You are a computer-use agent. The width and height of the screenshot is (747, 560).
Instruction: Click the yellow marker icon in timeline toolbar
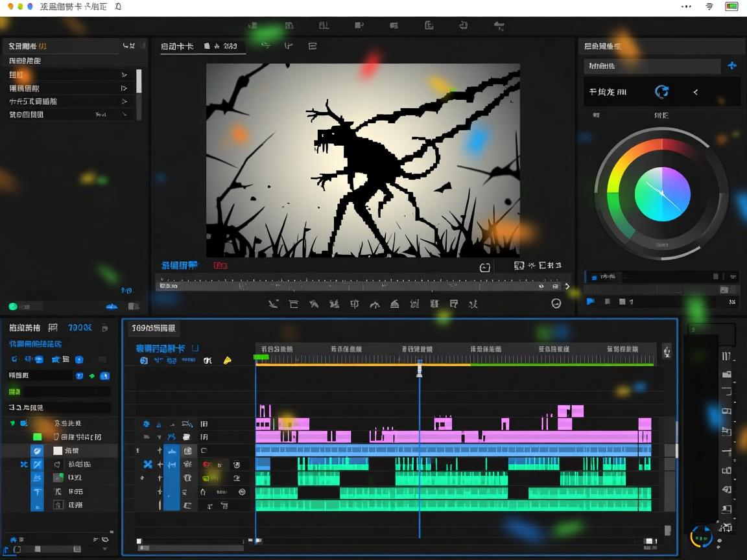228,360
